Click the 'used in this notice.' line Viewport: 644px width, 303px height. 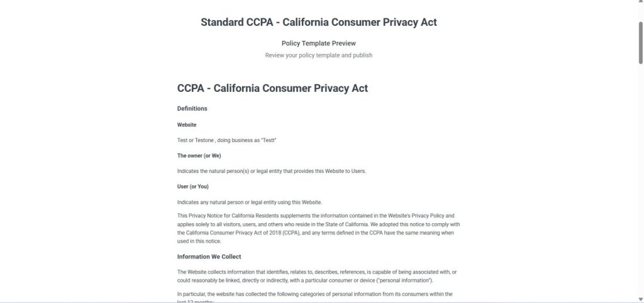pyautogui.click(x=199, y=241)
